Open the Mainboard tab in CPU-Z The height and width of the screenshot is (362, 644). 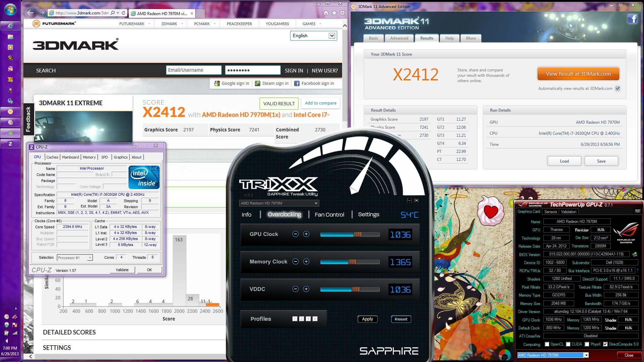tap(70, 157)
